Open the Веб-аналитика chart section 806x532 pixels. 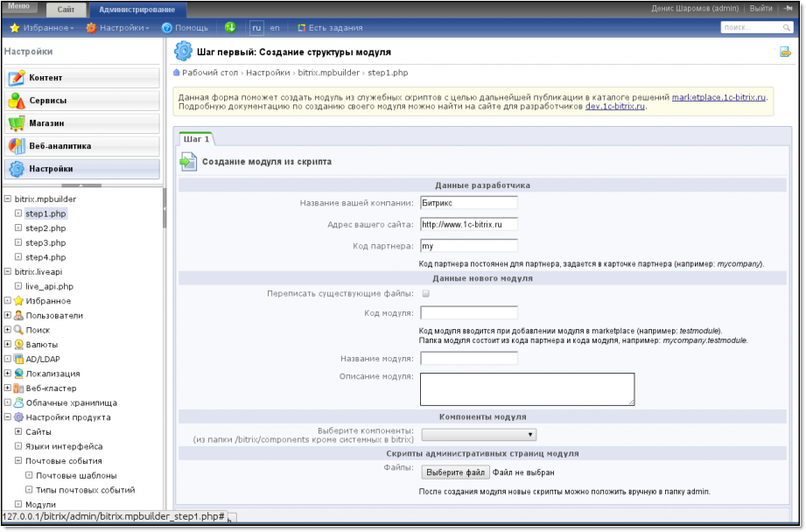(x=82, y=146)
